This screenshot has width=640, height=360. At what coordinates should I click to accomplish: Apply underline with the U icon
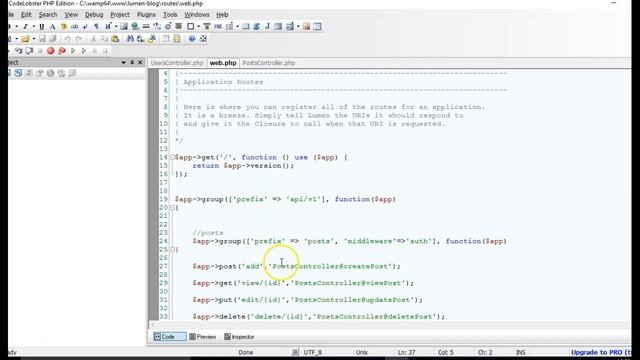point(42,27)
